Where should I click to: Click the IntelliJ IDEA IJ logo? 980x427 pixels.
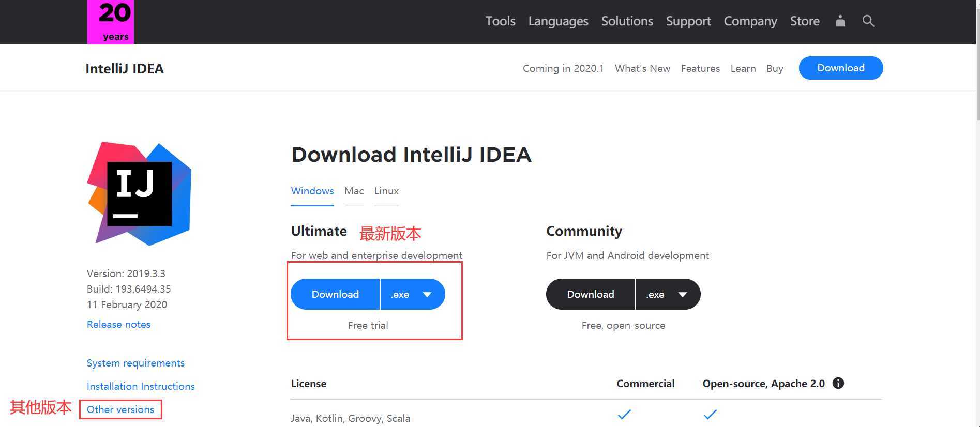pos(139,193)
